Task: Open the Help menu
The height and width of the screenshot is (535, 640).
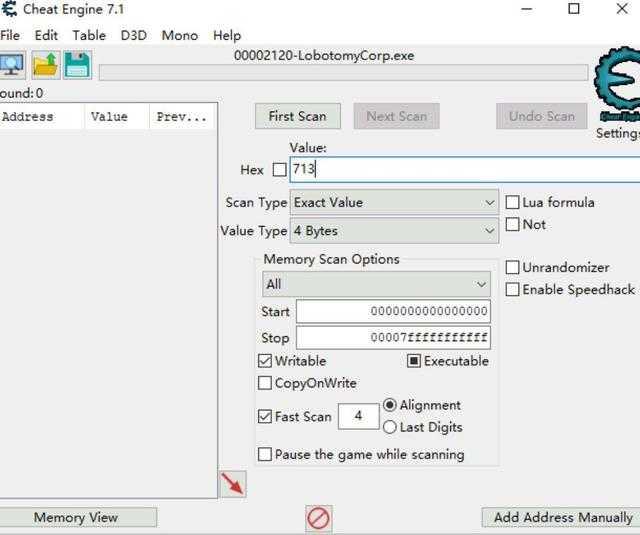Action: click(x=227, y=36)
